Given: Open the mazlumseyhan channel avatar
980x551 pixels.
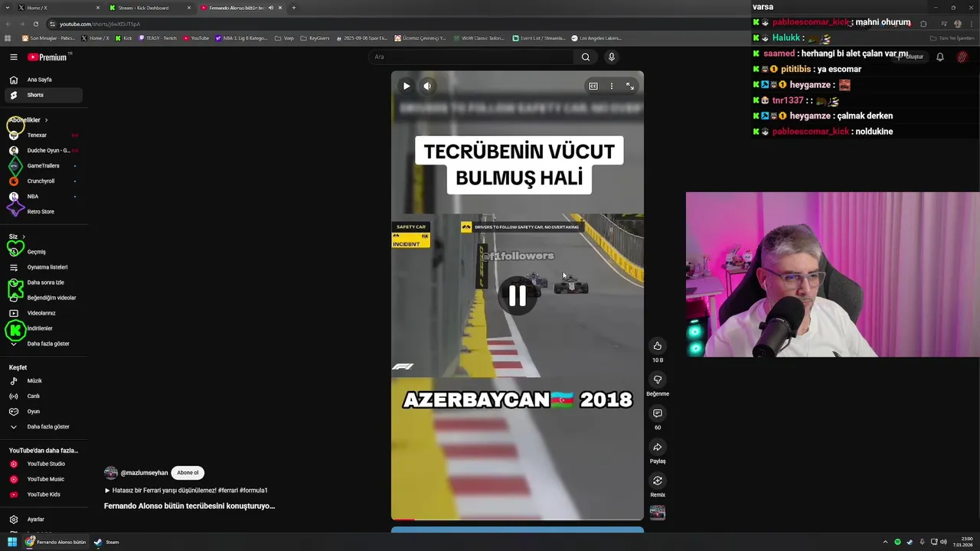Looking at the screenshot, I should (111, 473).
